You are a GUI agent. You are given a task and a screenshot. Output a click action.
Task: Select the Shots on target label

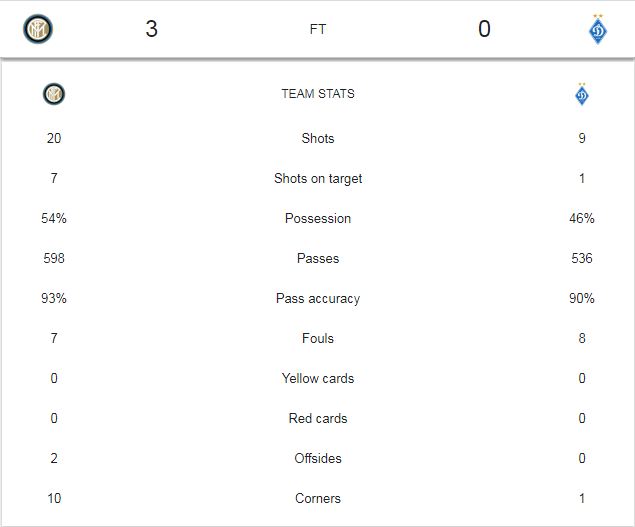point(318,178)
